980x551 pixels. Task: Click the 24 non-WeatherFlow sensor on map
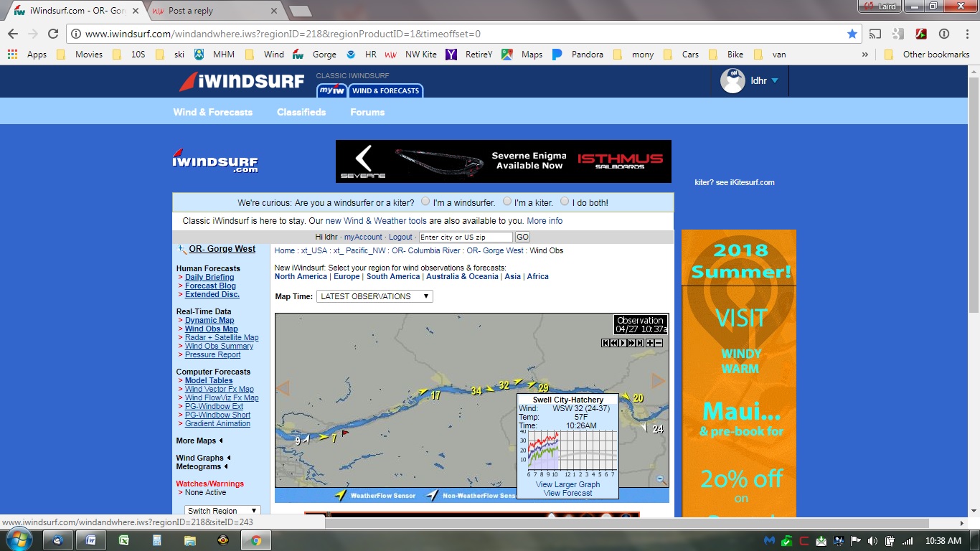pyautogui.click(x=657, y=429)
